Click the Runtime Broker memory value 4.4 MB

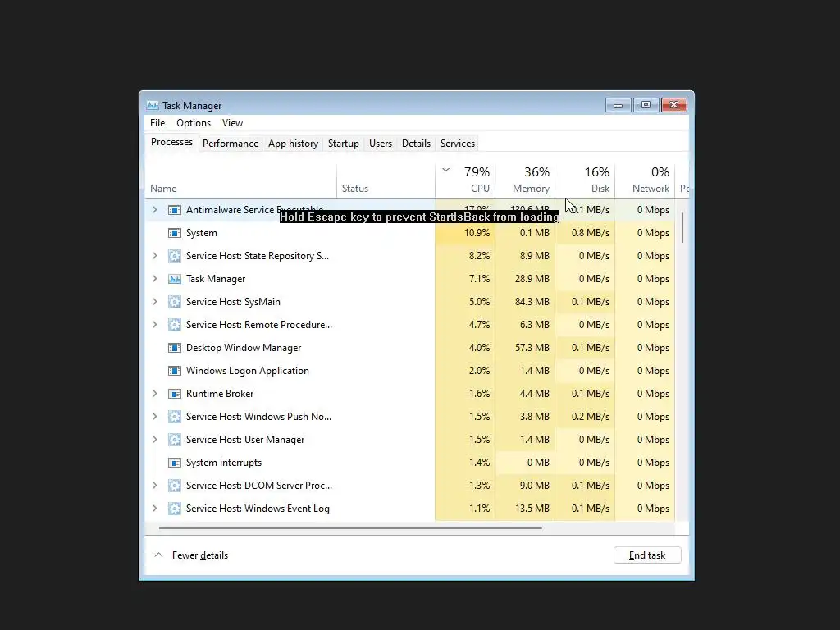point(534,394)
